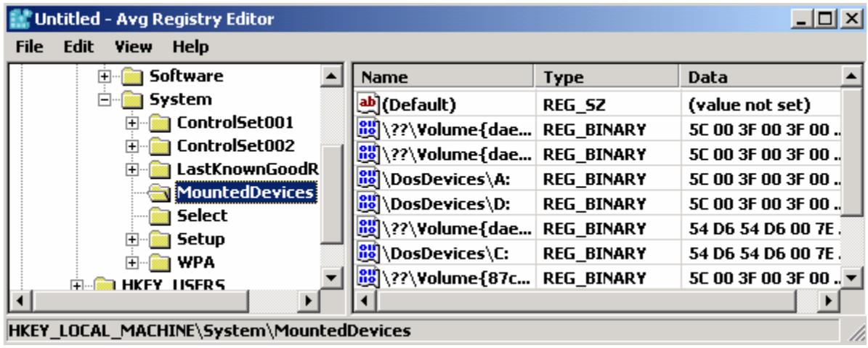
Task: Click values pane scroll left arrow
Action: [365, 301]
